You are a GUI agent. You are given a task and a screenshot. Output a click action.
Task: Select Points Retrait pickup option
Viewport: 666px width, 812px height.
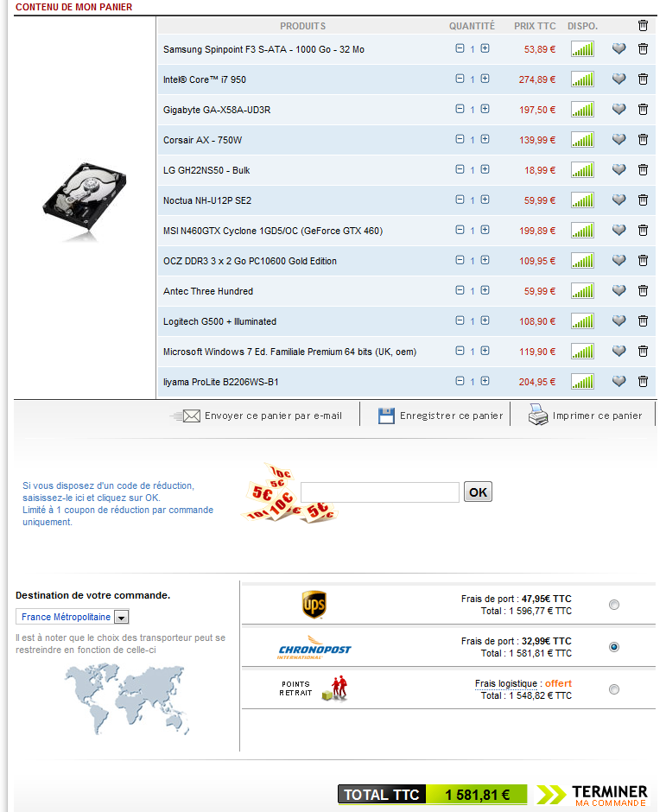[x=614, y=689]
